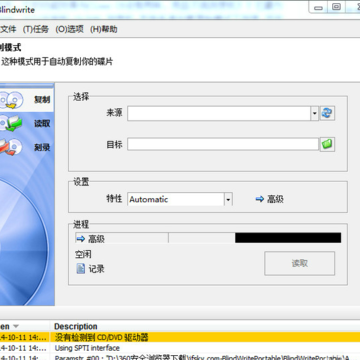This screenshot has width=360, height=360.
Task: Click the Automatic value in 特性 box
Action: 149,199
